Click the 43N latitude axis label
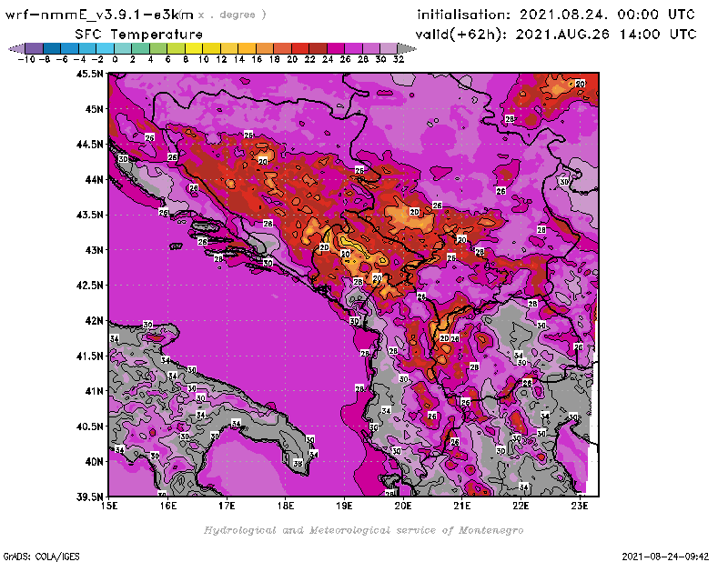This screenshot has height=562, width=728. tap(94, 250)
